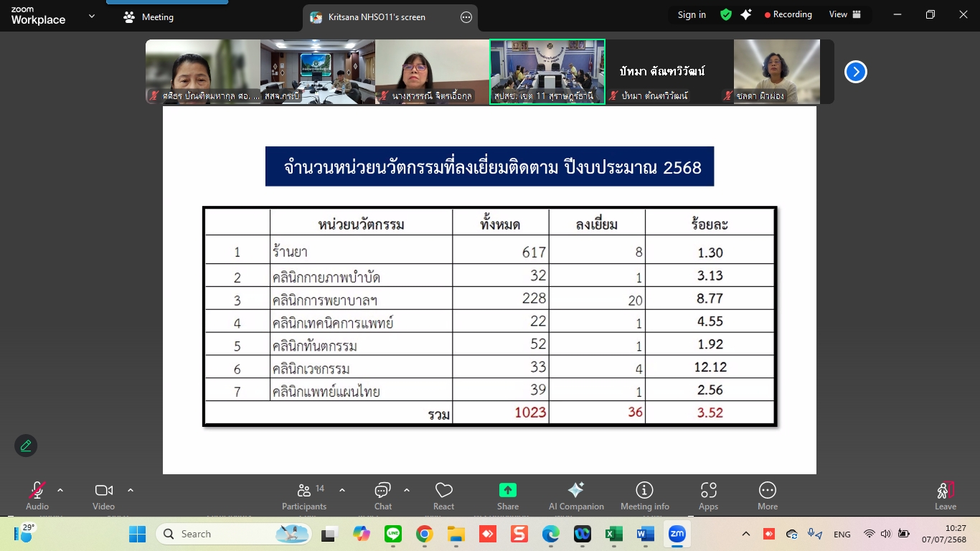Open the More options menu
The width and height of the screenshot is (980, 551).
(x=767, y=496)
